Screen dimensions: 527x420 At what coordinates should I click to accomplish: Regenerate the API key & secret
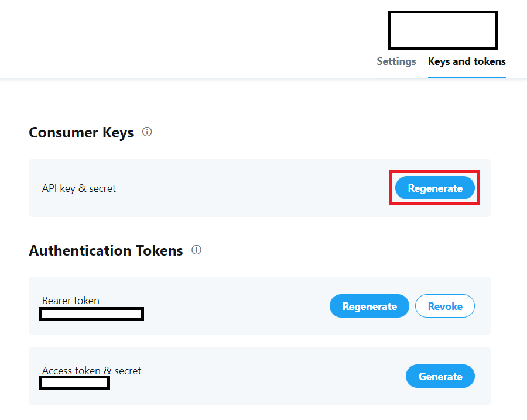[435, 188]
